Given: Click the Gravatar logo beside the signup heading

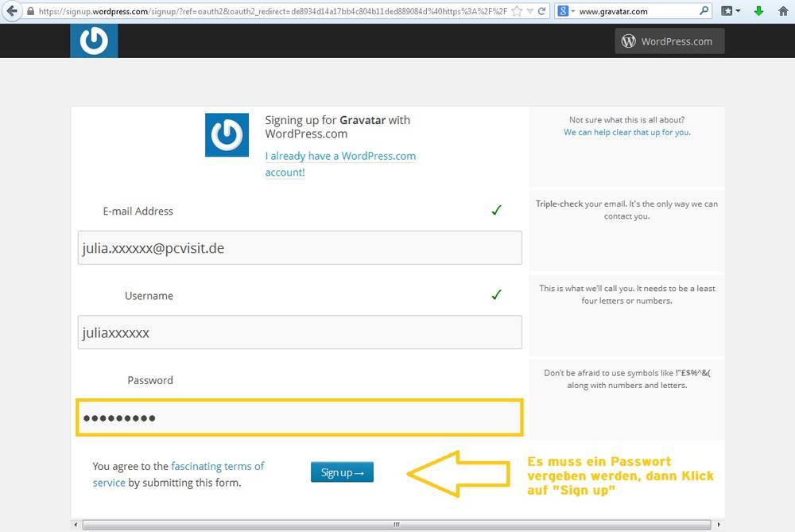Looking at the screenshot, I should [x=227, y=134].
